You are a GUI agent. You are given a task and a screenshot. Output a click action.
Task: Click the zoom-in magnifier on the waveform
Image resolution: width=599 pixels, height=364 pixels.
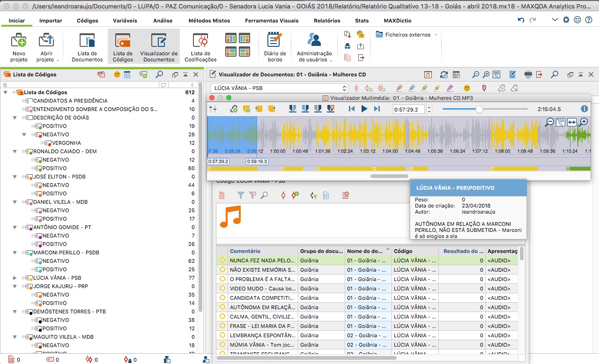pyautogui.click(x=583, y=122)
